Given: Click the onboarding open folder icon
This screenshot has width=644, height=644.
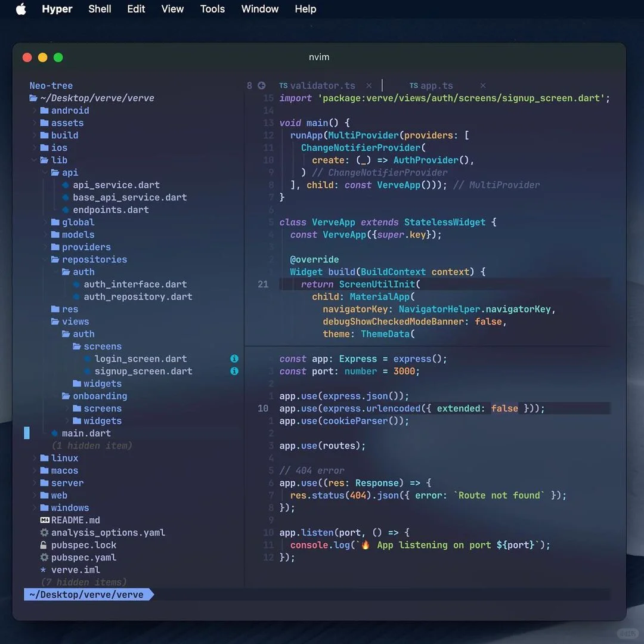Looking at the screenshot, I should 66,396.
